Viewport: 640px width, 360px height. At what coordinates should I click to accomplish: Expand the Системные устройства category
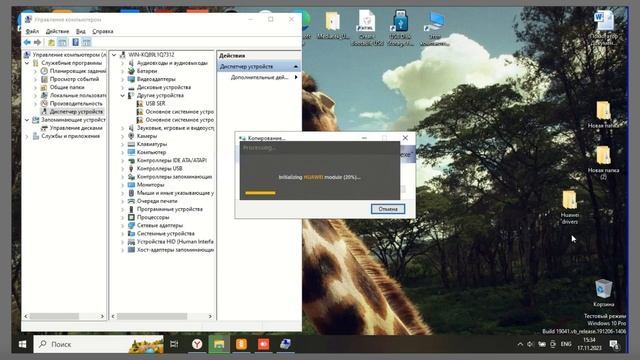[x=122, y=233]
